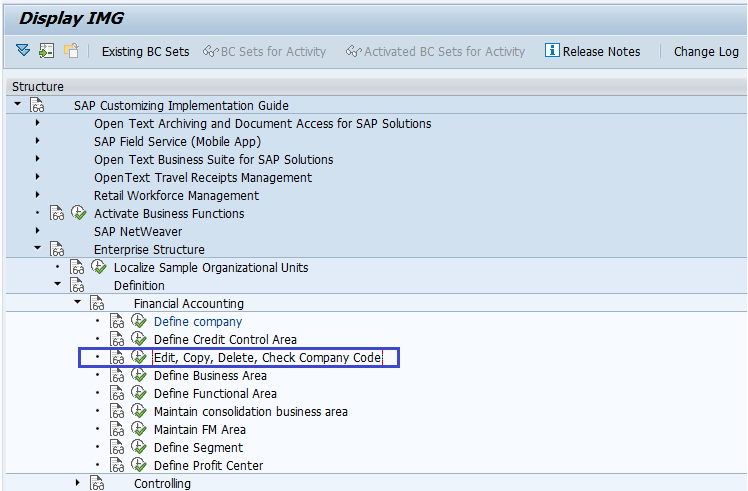Collapse the Enterprise Structure node

coord(38,250)
